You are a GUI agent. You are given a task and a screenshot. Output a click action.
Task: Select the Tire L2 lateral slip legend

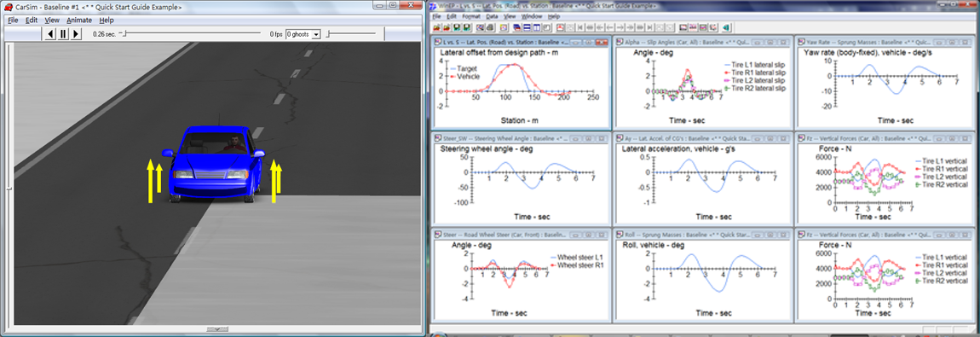point(754,81)
